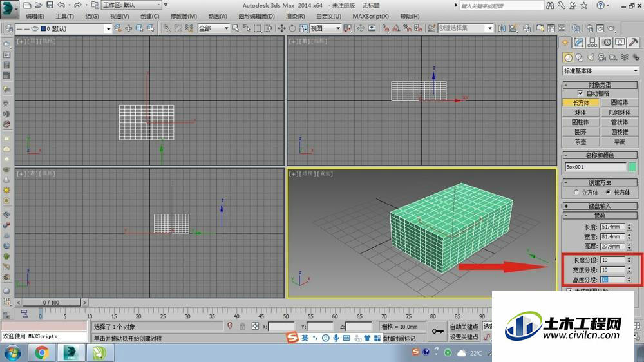Open the 标准基本体 dropdown
The width and height of the screenshot is (644, 362).
pyautogui.click(x=600, y=71)
